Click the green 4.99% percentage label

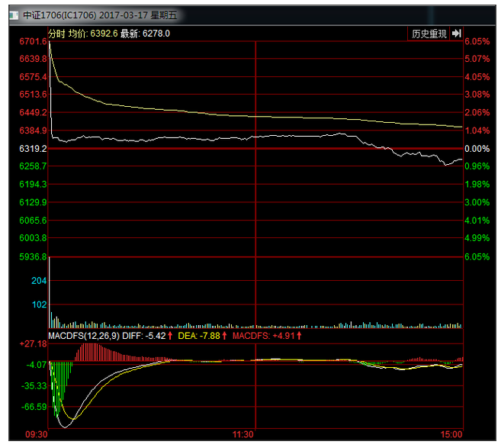click(x=477, y=238)
